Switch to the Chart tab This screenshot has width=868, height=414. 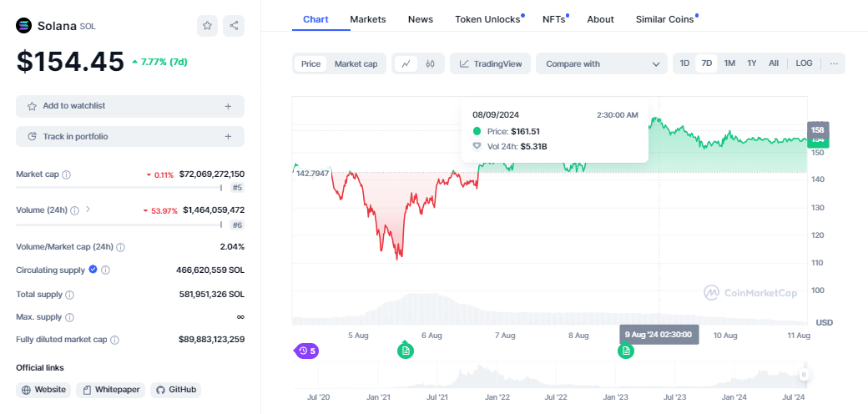[315, 19]
